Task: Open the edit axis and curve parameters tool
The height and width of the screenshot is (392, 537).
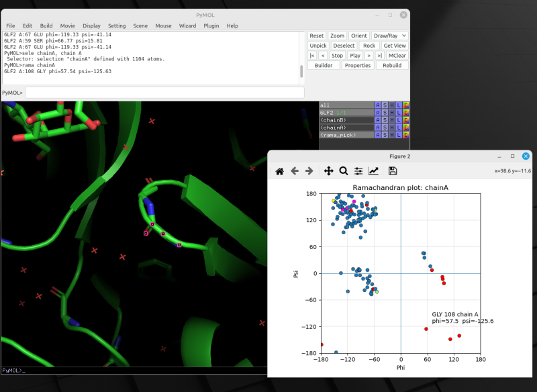Action: click(x=373, y=171)
